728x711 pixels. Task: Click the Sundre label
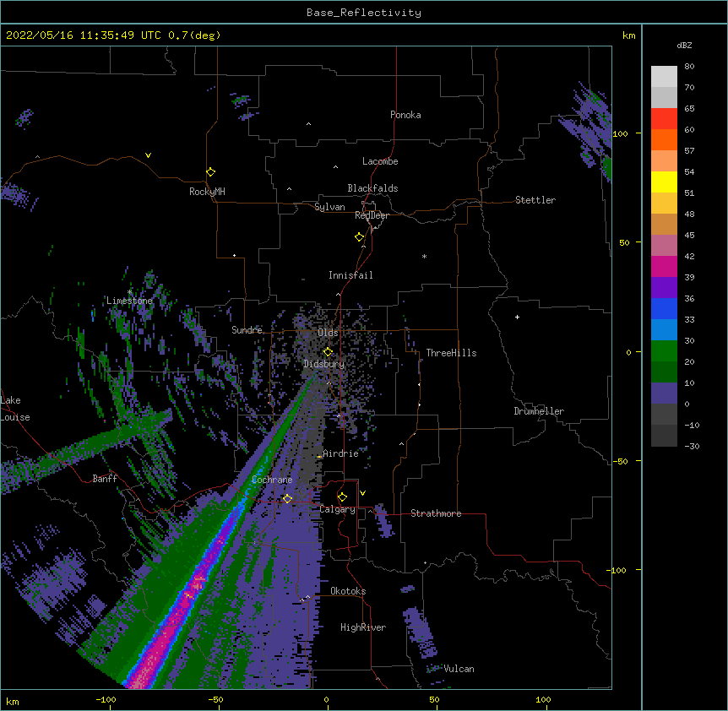[x=247, y=330]
